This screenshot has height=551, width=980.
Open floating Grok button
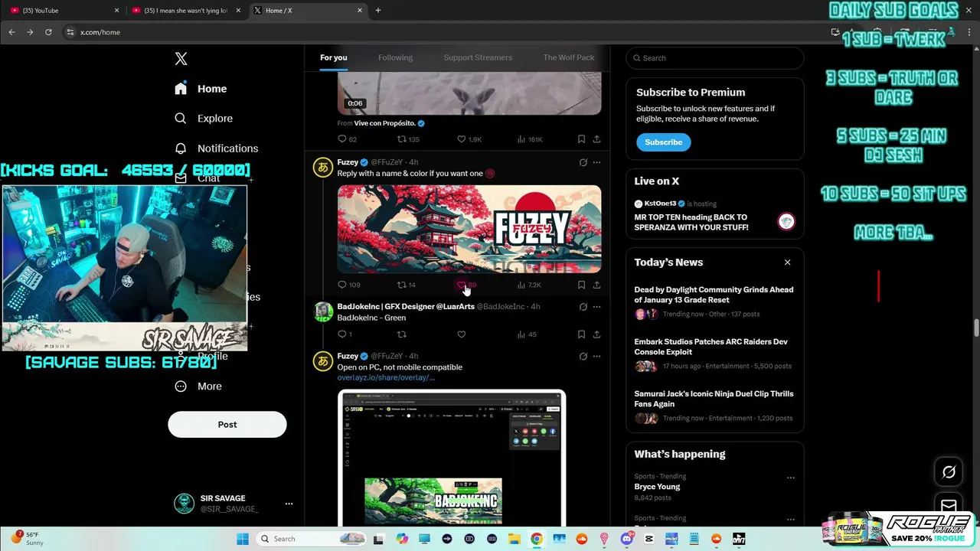tap(949, 472)
